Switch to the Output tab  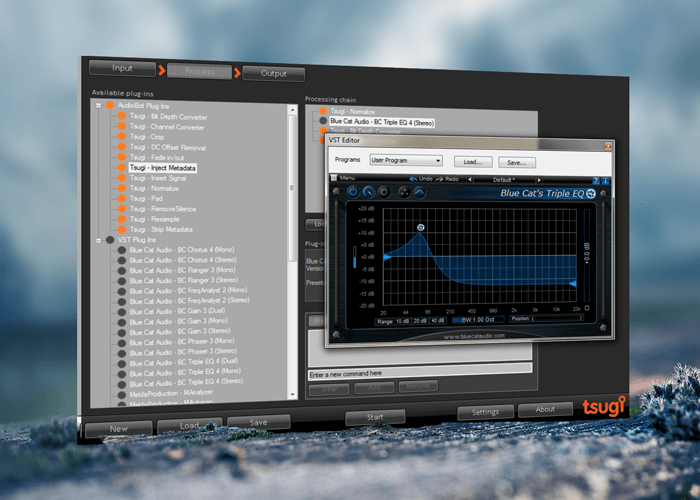[x=274, y=74]
